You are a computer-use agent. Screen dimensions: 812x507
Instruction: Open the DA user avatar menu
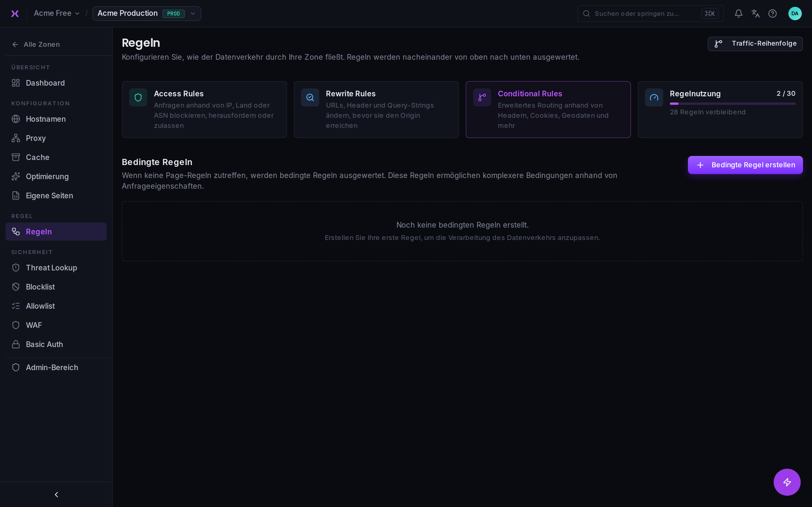(795, 14)
